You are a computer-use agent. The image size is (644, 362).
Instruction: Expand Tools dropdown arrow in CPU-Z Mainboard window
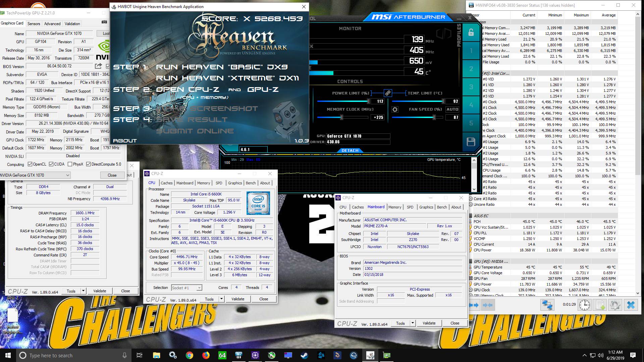[x=413, y=323]
